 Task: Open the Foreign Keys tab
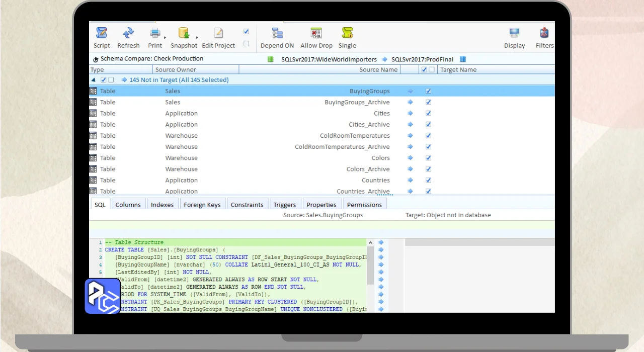(x=202, y=205)
